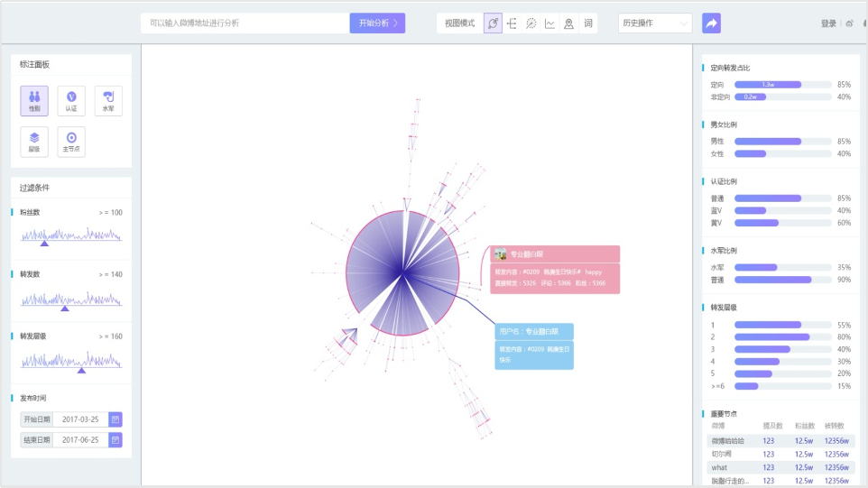
Task: Switch to the map pin view mode
Action: (568, 23)
